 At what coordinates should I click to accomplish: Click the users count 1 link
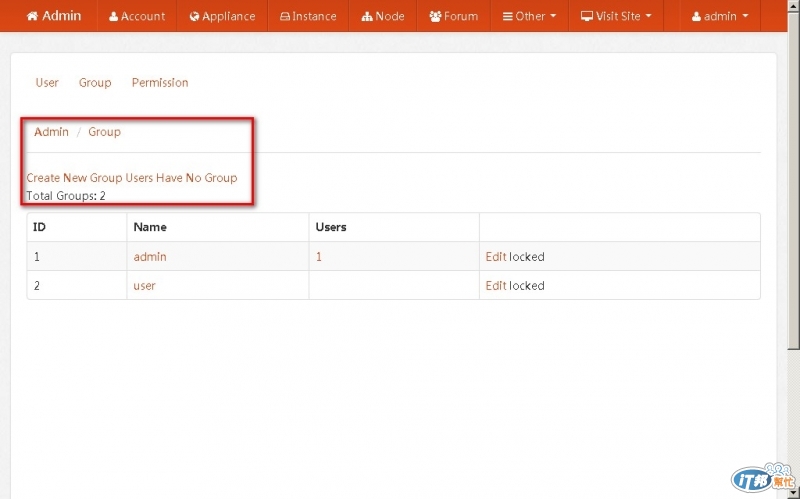[319, 257]
